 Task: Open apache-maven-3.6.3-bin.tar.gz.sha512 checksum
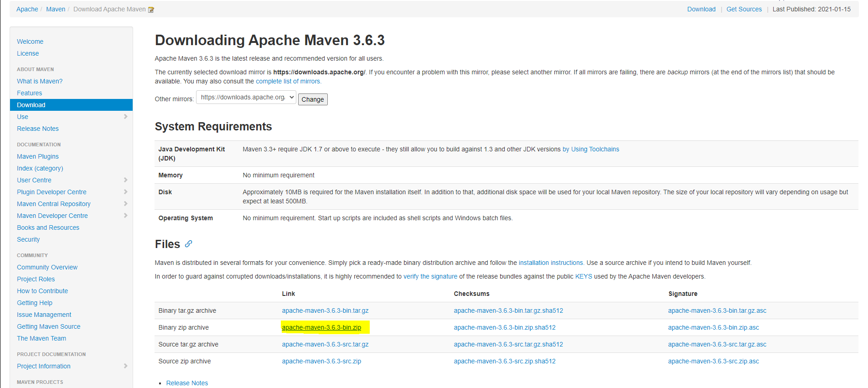(508, 310)
